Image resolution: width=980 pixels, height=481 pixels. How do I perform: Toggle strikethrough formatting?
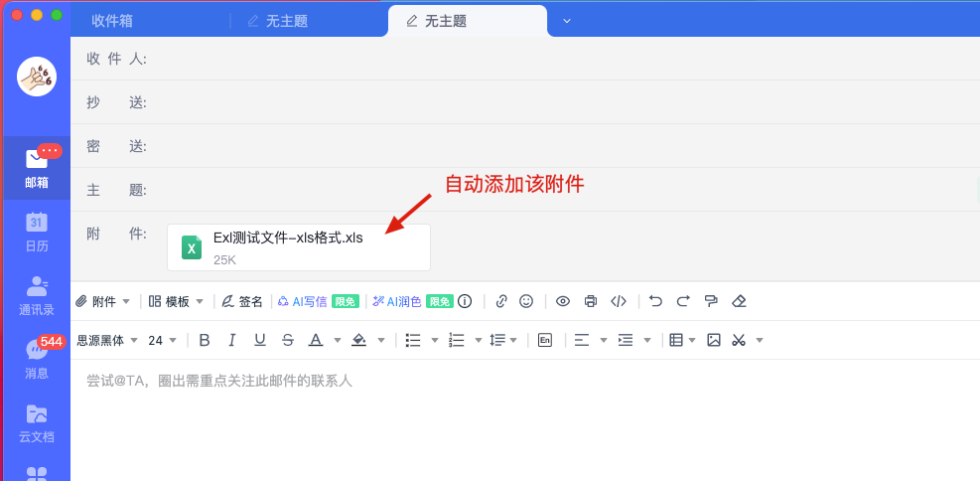point(288,340)
